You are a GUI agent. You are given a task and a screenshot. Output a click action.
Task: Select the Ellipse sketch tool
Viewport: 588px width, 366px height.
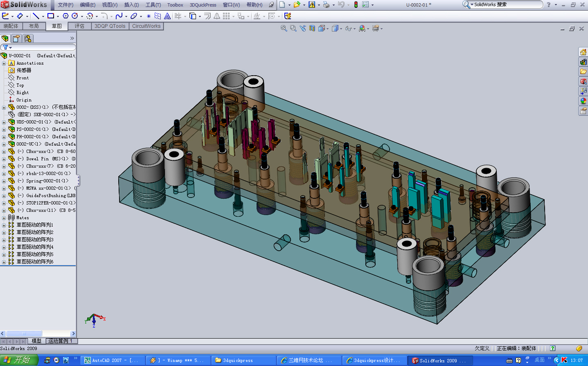point(133,16)
